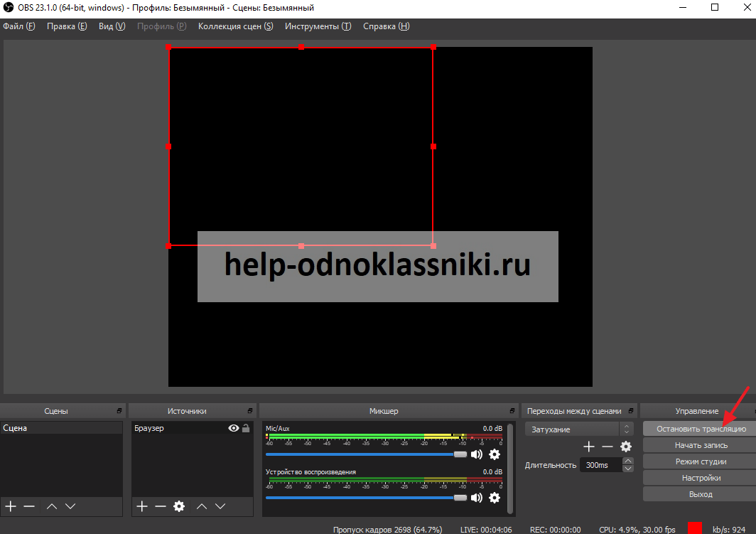
Task: Click the top-middle red resize handle
Action: click(301, 47)
